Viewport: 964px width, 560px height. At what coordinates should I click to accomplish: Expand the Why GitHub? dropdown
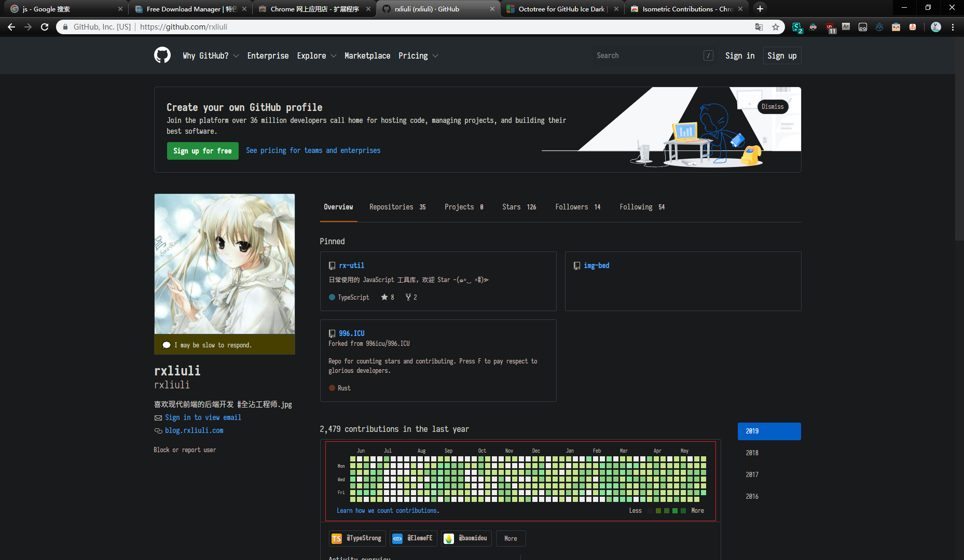(x=211, y=55)
